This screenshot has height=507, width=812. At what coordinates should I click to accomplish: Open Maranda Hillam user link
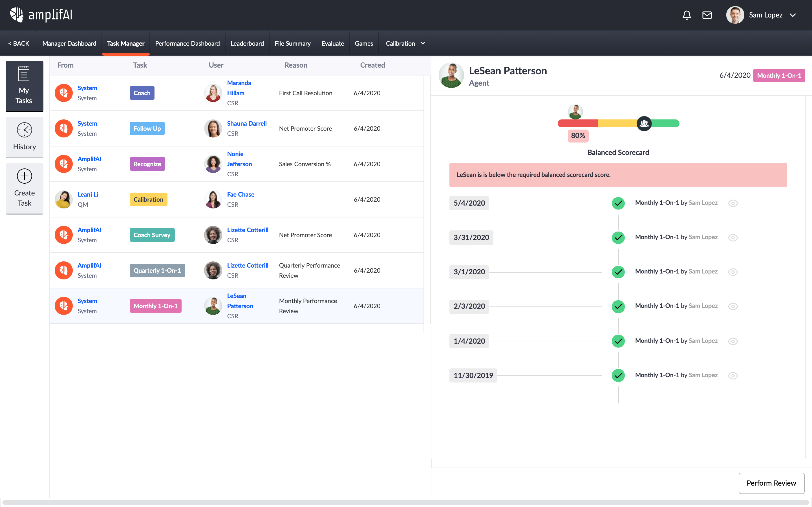239,88
